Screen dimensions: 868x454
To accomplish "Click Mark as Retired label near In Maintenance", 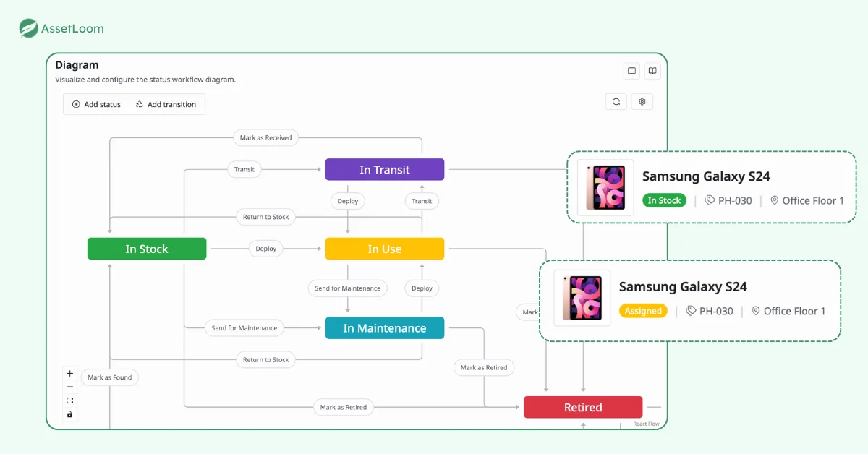I will pyautogui.click(x=484, y=367).
